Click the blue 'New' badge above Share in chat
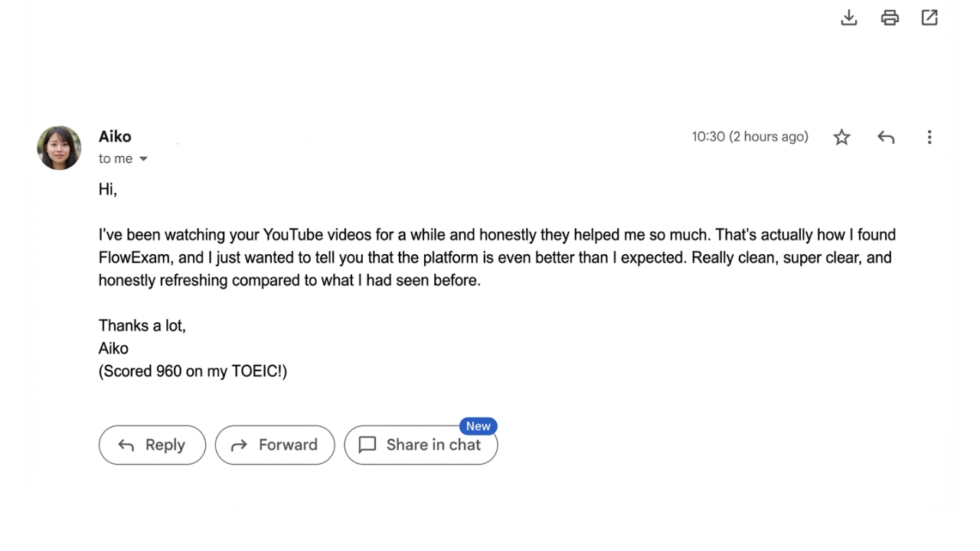 pyautogui.click(x=478, y=426)
